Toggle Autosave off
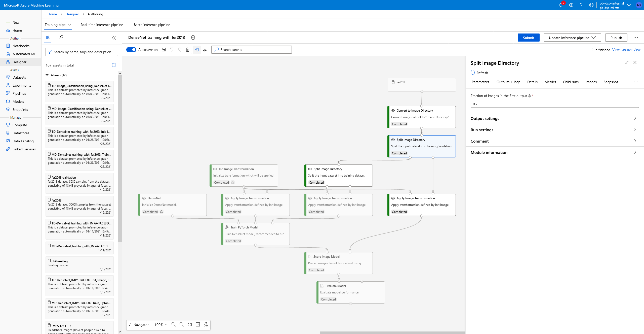This screenshot has height=334, width=644. point(131,50)
